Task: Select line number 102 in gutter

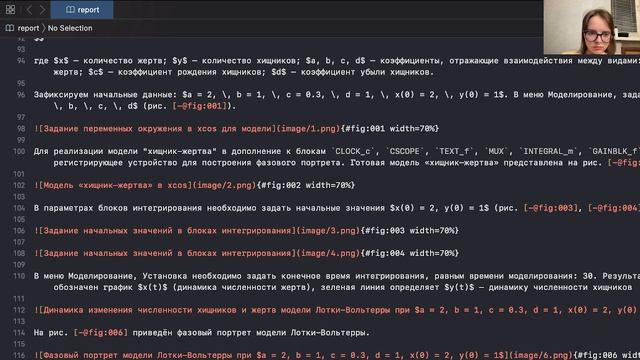Action: pos(19,185)
